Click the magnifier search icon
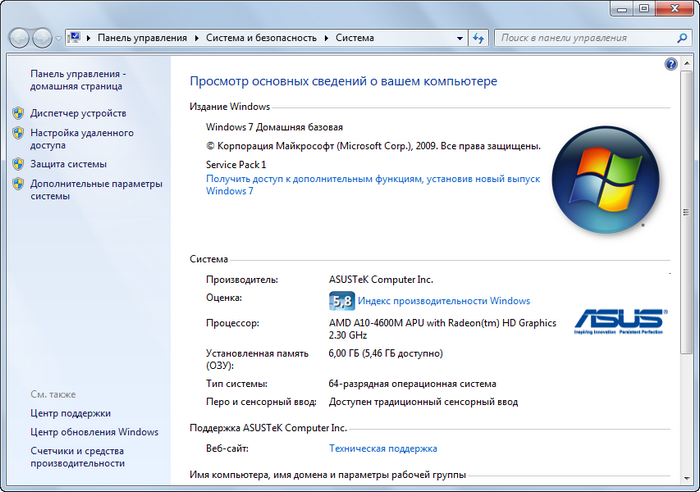 [682, 38]
